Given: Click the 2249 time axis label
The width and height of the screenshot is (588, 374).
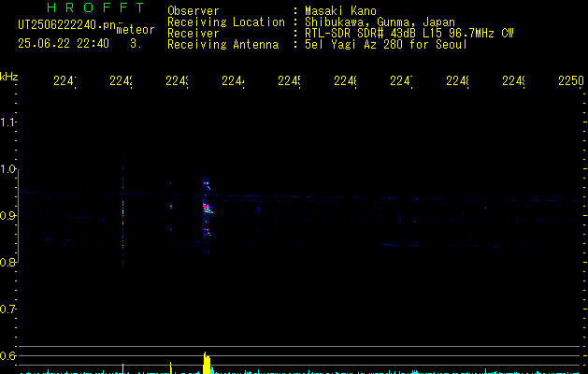Looking at the screenshot, I should 513,80.
